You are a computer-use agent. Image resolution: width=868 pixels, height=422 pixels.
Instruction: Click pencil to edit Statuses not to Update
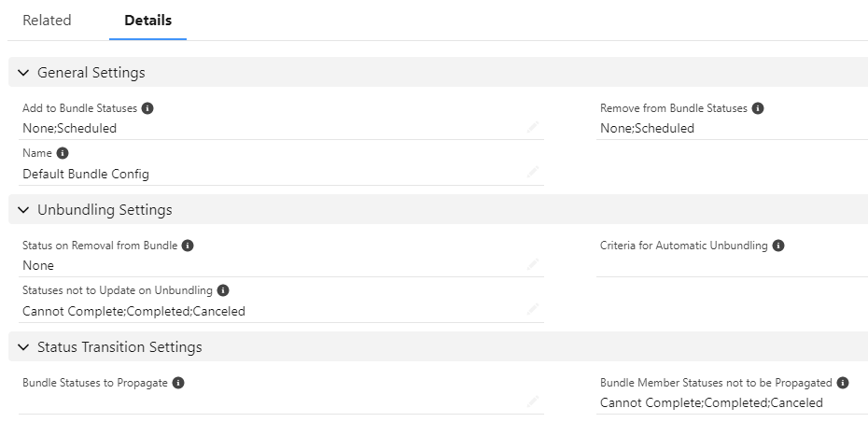533,310
